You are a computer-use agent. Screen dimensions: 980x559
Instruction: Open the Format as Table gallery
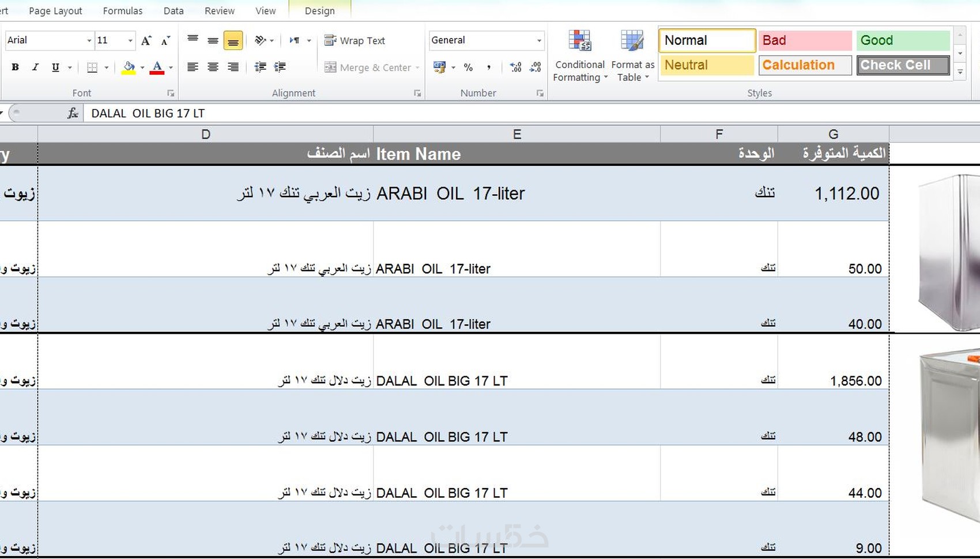[632, 56]
